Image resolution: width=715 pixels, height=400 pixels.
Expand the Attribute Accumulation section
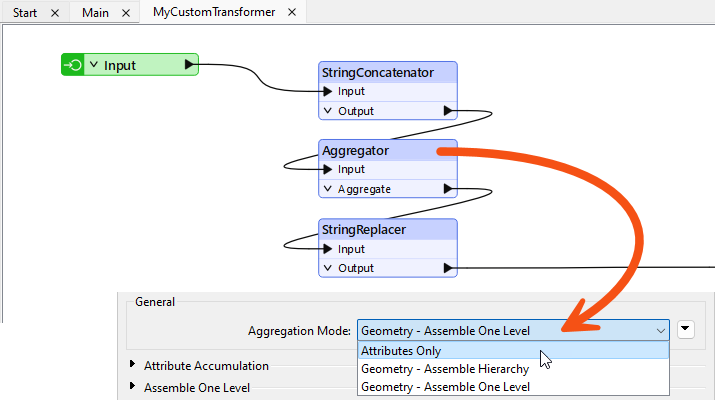click(133, 366)
